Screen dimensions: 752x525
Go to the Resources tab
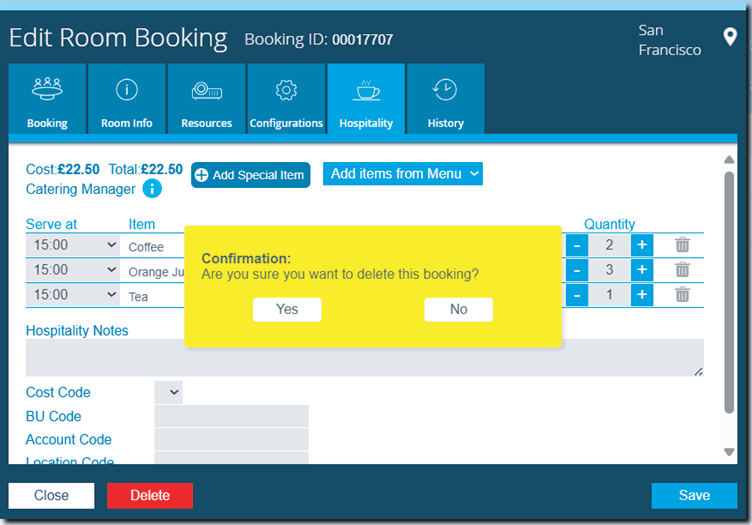[x=207, y=99]
